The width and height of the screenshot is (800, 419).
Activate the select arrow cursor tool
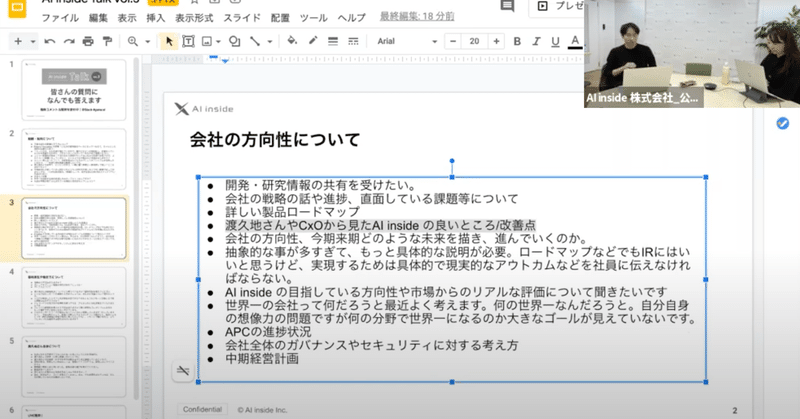[169, 41]
